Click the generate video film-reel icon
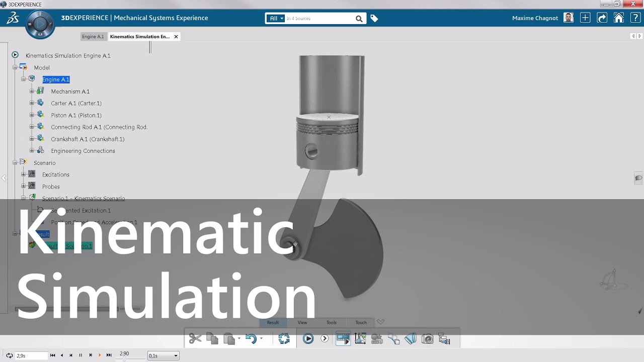 click(x=377, y=339)
